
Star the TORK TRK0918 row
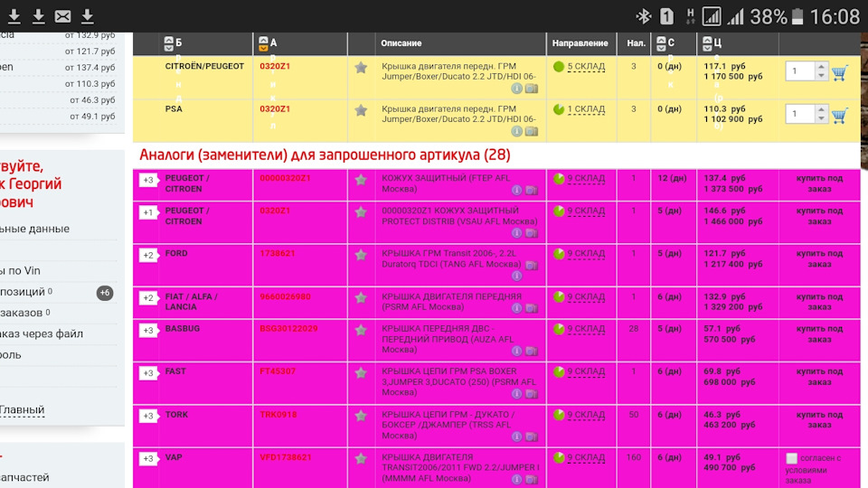coord(361,416)
